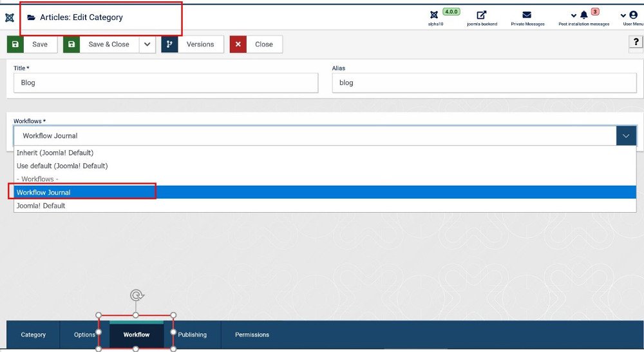
Task: Click the Workflows select box showing Workflow Journal
Action: click(325, 135)
